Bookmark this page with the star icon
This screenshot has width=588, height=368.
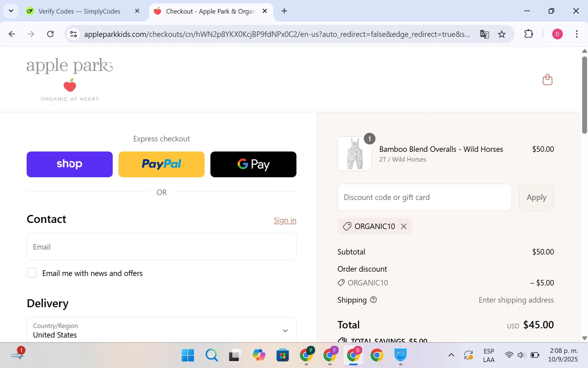click(x=502, y=34)
